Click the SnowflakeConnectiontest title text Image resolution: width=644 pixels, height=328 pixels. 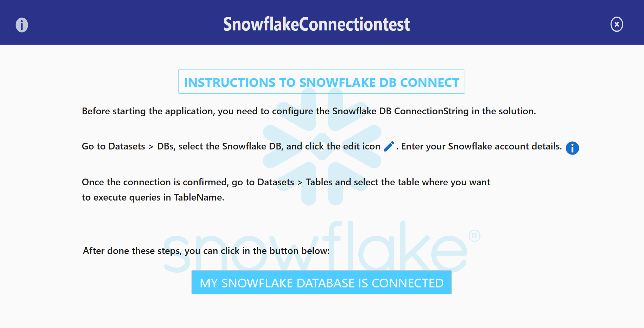click(x=316, y=24)
